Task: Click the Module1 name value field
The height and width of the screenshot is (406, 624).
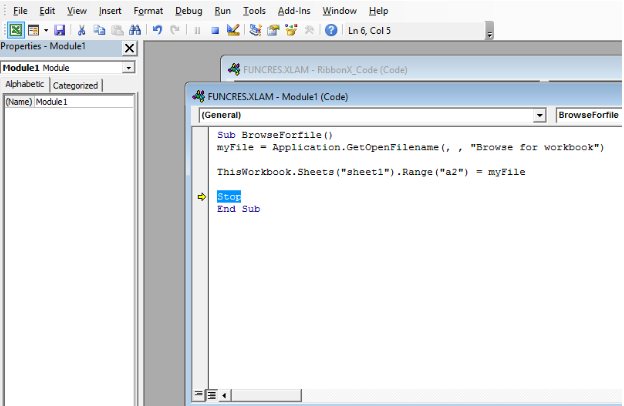Action: (84, 102)
